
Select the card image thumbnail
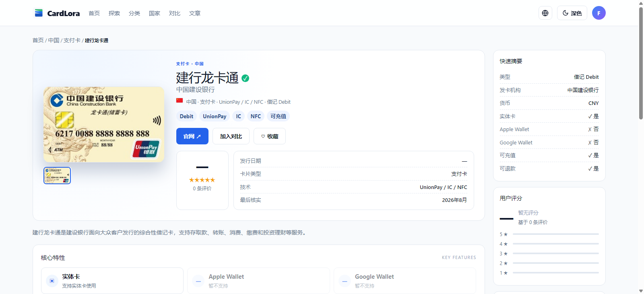[57, 175]
